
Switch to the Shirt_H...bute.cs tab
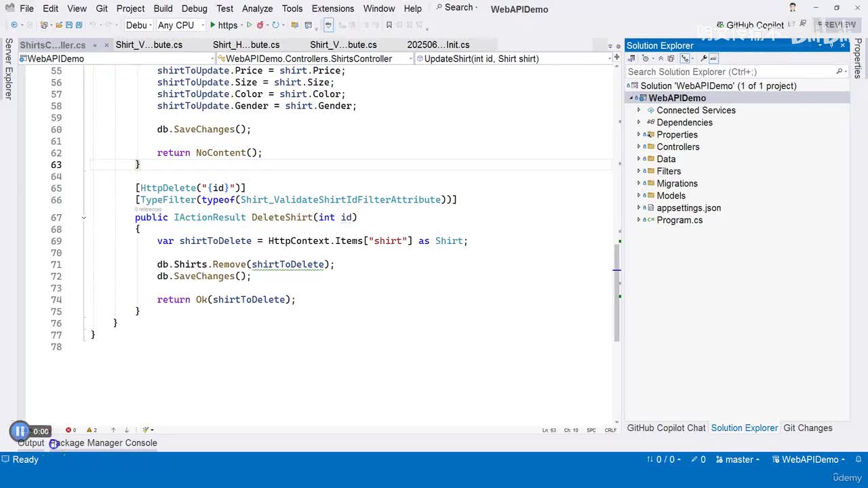click(x=246, y=45)
